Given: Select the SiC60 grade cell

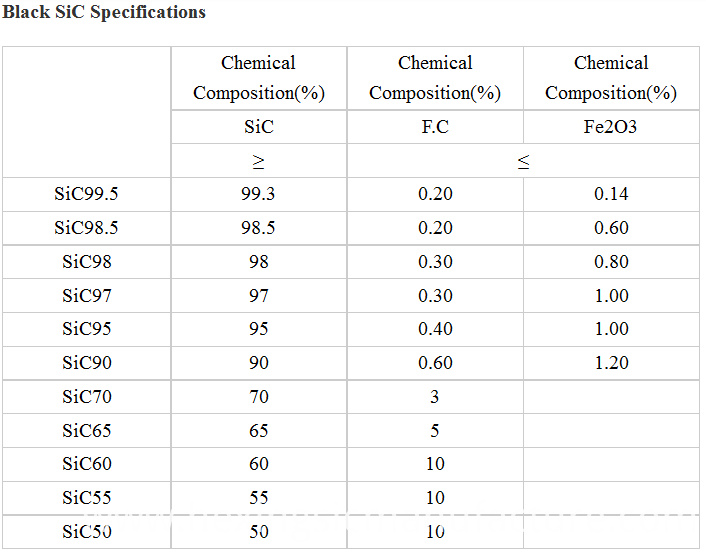Looking at the screenshot, I should click(87, 464).
